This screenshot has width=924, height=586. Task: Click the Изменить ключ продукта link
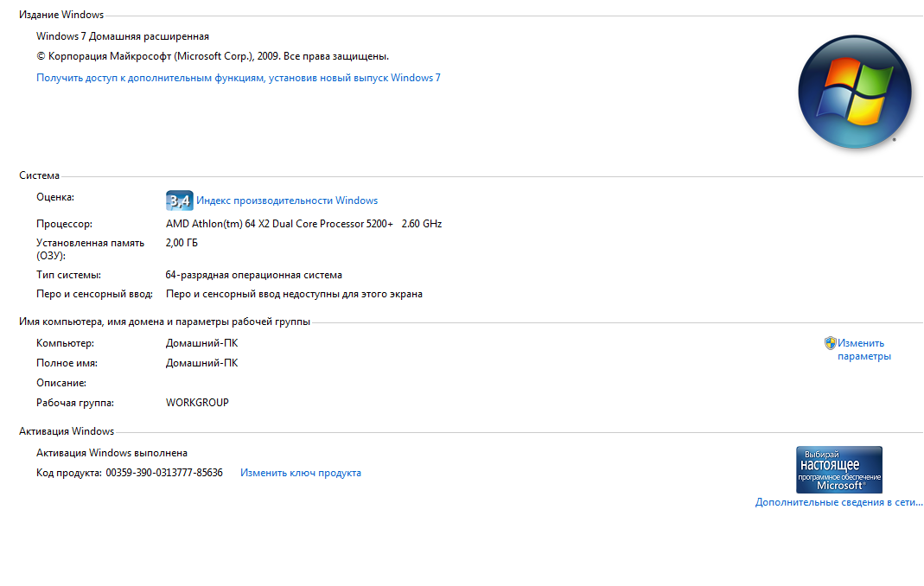point(301,473)
